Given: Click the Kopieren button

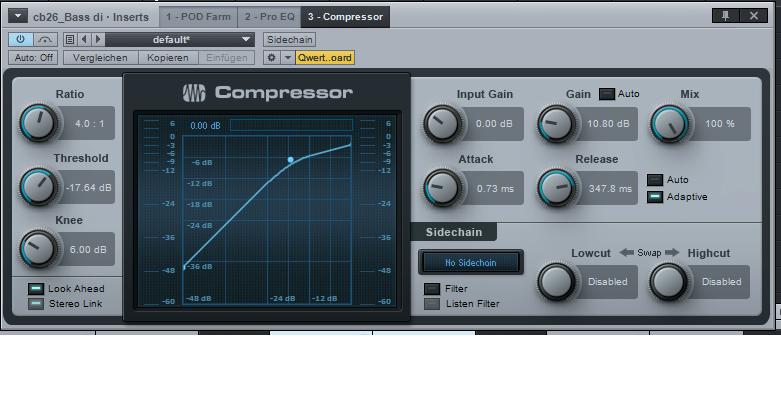Looking at the screenshot, I should point(168,57).
